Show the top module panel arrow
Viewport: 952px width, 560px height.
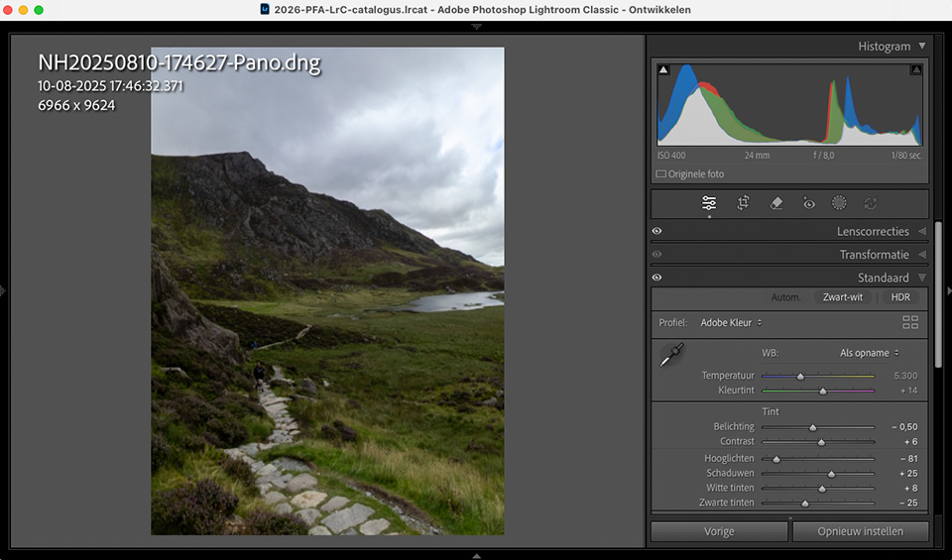tap(477, 27)
